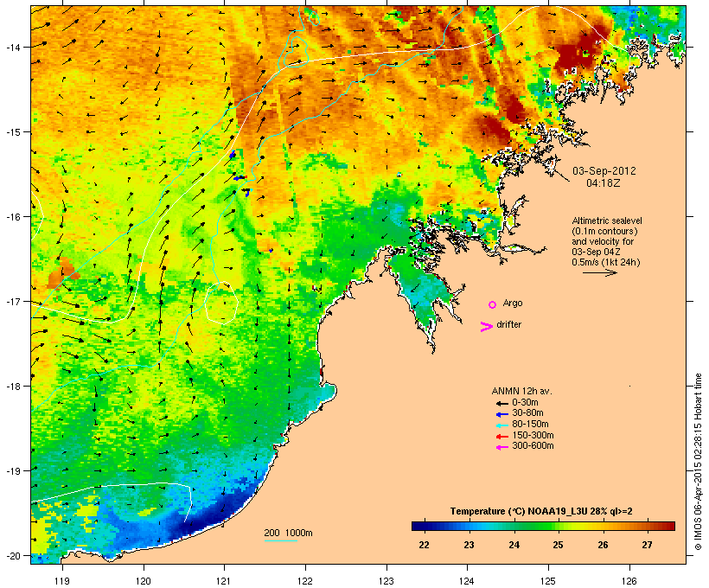Click longitude axis label 122
Viewport: 709px width, 588px height.
click(305, 581)
